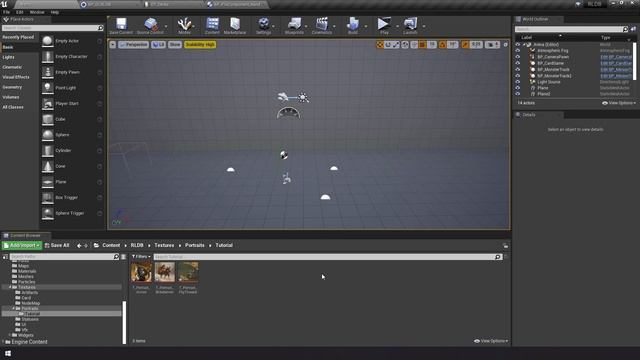Open the Edit menu
This screenshot has width=640, height=360.
(20, 12)
